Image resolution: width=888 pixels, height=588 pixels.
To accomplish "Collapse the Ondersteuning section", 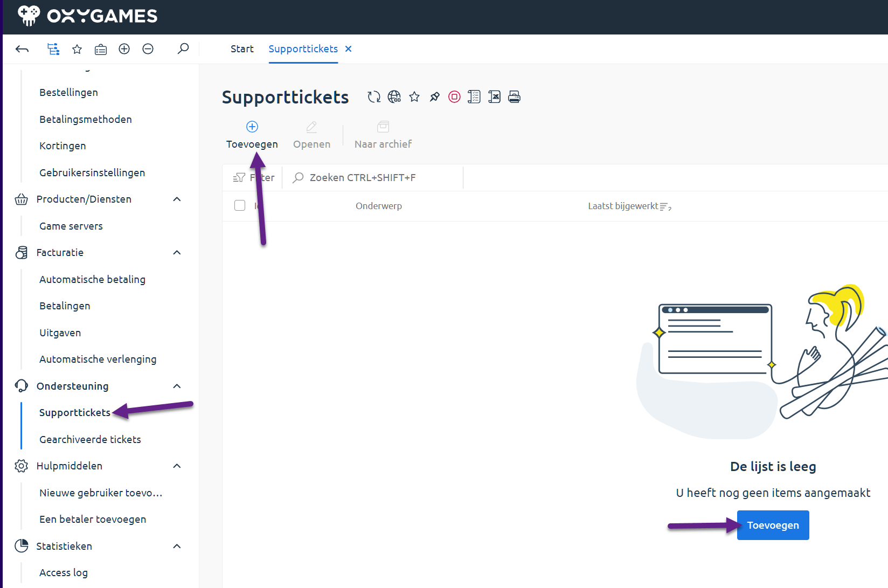I will click(x=177, y=386).
